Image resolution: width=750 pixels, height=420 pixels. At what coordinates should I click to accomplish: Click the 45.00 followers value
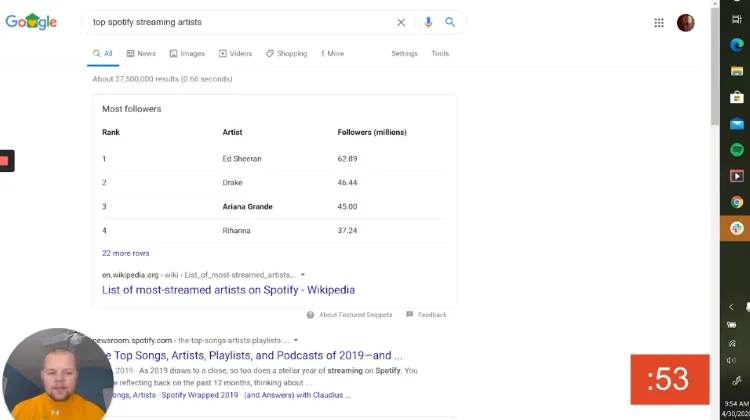click(347, 207)
